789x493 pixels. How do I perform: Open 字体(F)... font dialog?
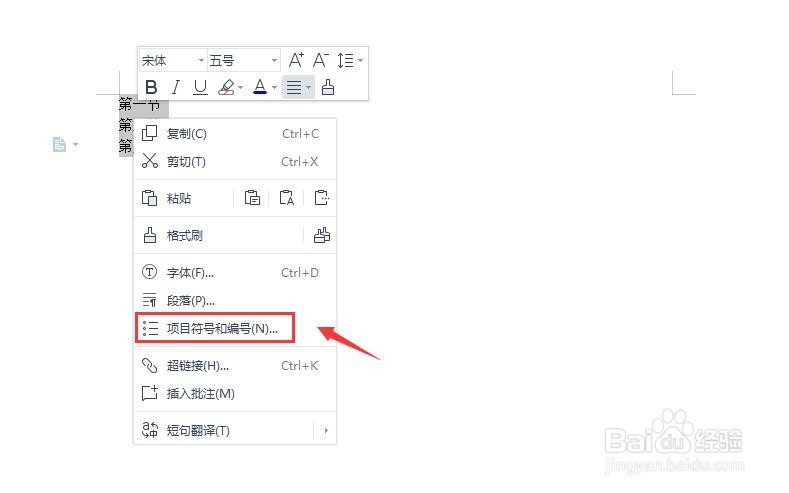(x=234, y=273)
